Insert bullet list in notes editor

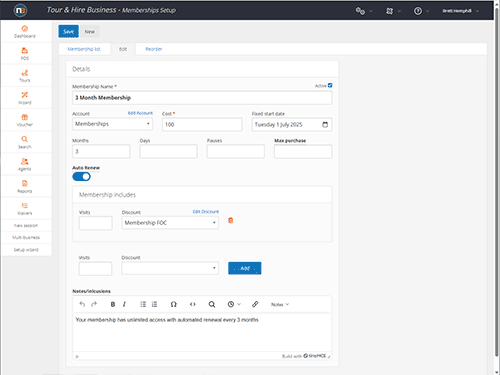coord(143,304)
